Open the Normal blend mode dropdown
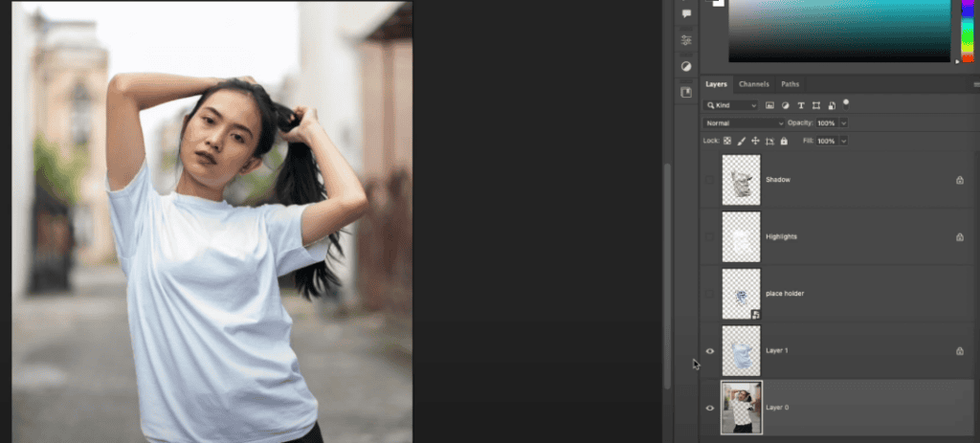The image size is (980, 443). [x=744, y=123]
